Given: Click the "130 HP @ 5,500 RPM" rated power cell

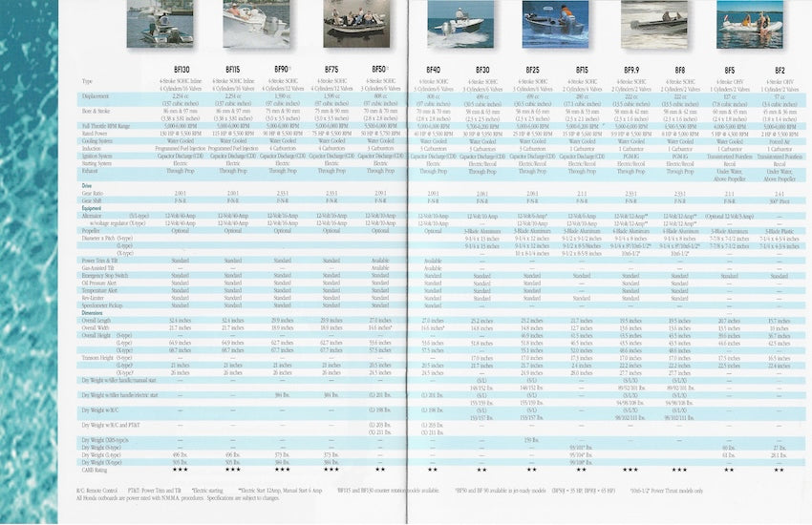Looking at the screenshot, I should (x=181, y=134).
